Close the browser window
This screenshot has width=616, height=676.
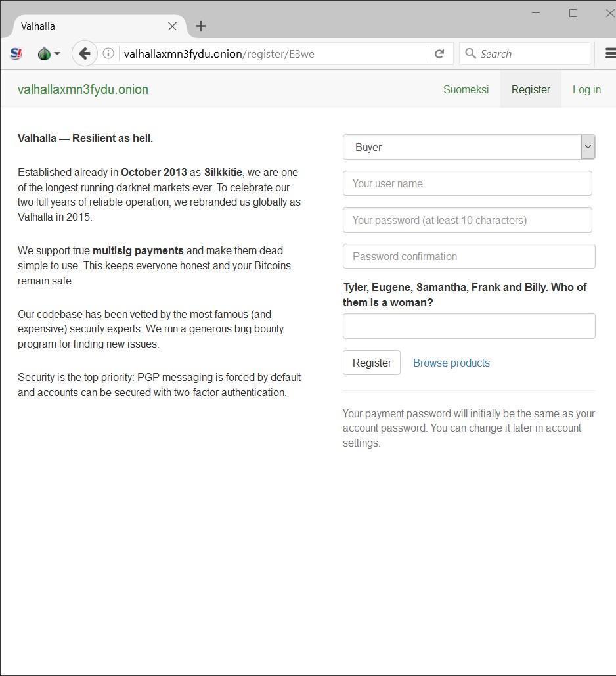tap(609, 13)
